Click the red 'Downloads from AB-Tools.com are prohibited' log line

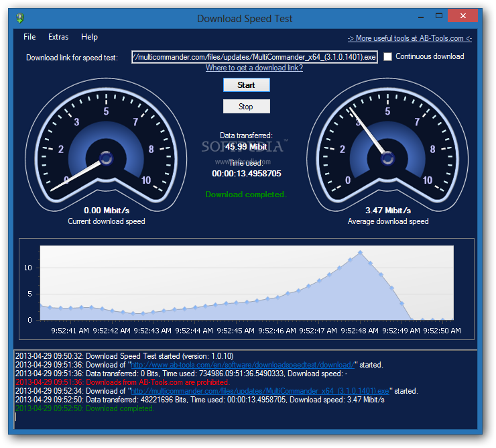[123, 382]
